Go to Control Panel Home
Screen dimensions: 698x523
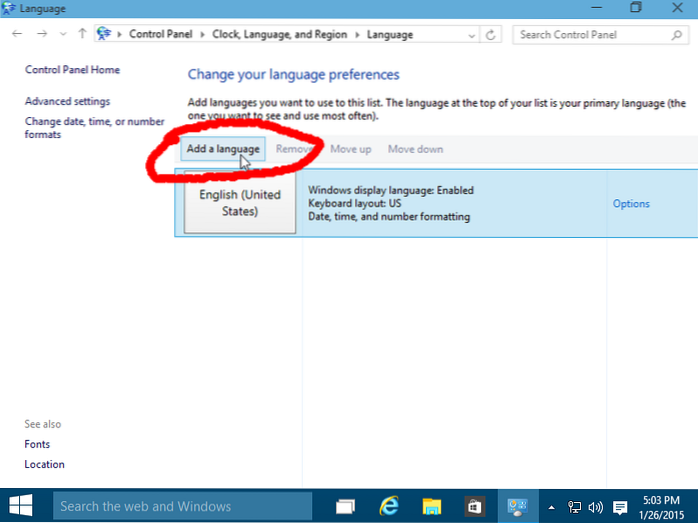72,70
